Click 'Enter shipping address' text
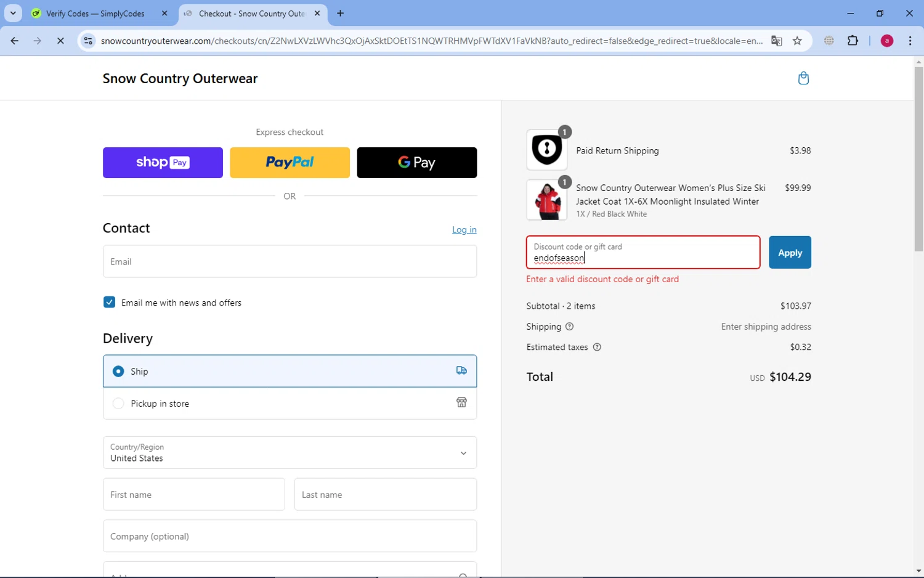This screenshot has width=924, height=578. [766, 327]
